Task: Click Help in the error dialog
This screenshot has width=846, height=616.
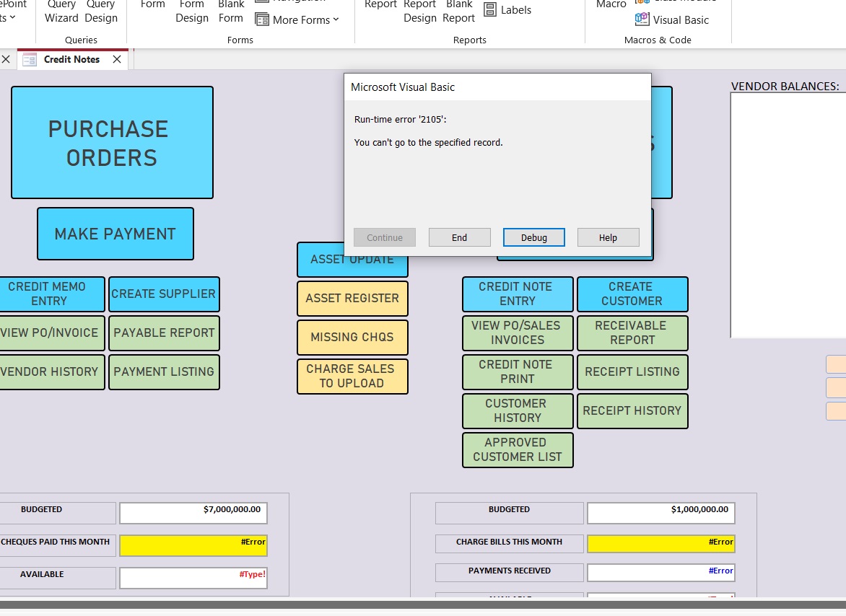Action: [x=608, y=237]
